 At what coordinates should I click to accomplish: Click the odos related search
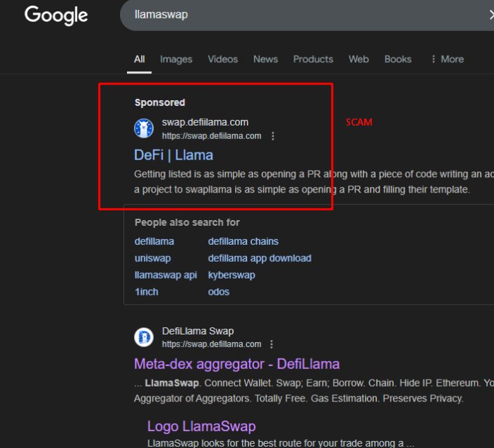(219, 292)
